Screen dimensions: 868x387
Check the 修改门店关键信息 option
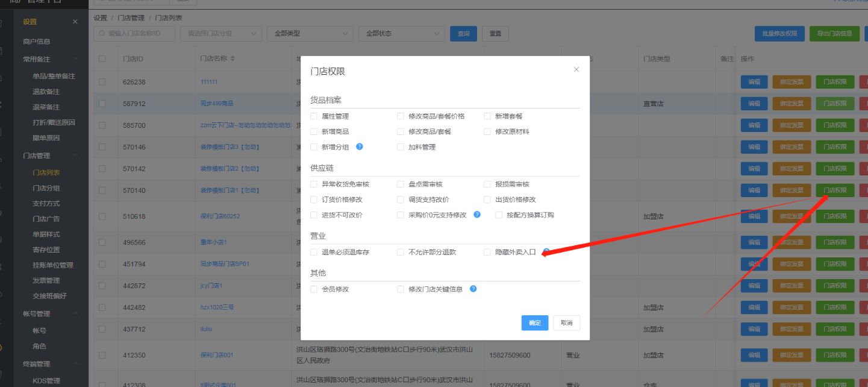(x=401, y=289)
